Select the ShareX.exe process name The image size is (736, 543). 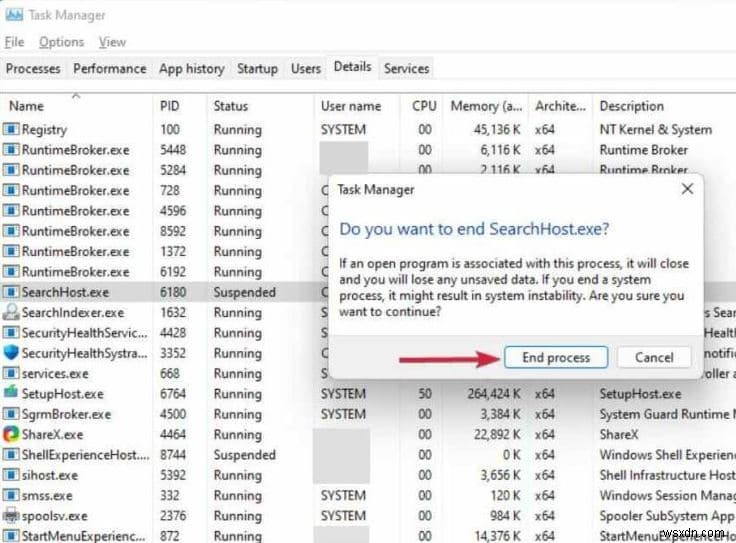point(52,435)
